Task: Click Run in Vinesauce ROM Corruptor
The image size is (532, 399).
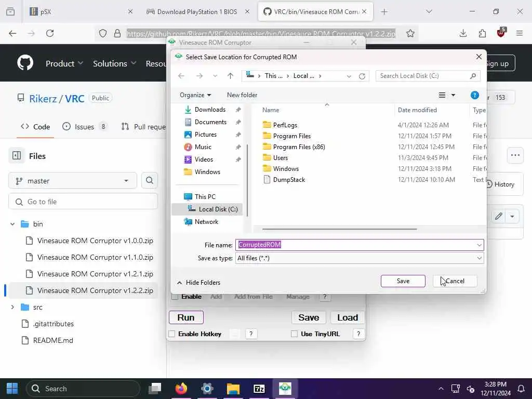Action: click(x=186, y=317)
